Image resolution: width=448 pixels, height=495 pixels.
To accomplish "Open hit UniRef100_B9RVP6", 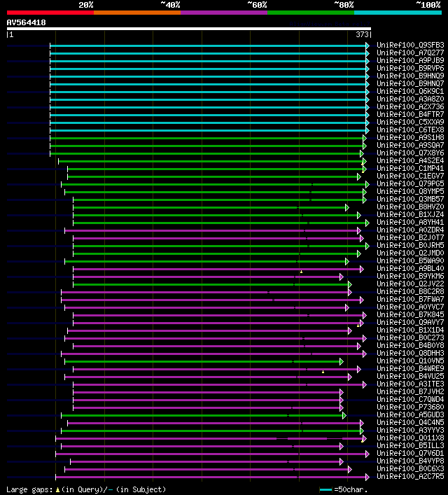I will click(x=410, y=68).
